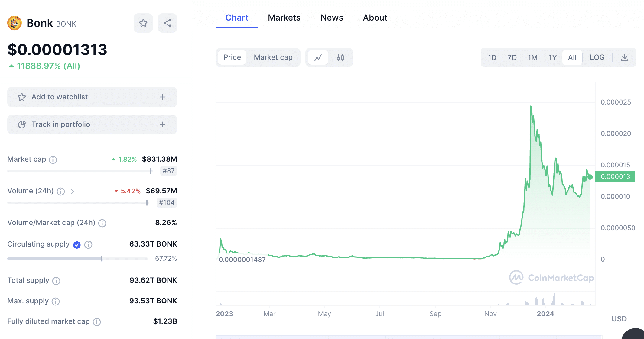Switch to the Markets tab
Image resolution: width=644 pixels, height=339 pixels.
pos(284,18)
